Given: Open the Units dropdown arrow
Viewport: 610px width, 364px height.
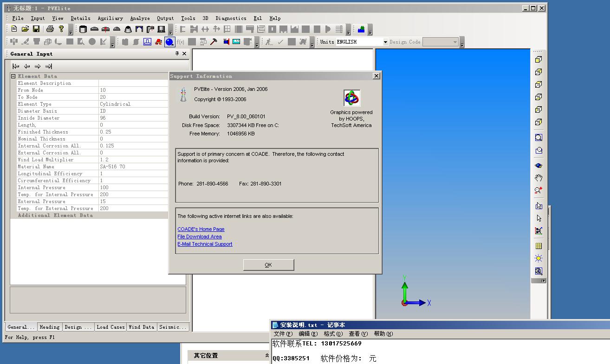Looking at the screenshot, I should pos(385,42).
